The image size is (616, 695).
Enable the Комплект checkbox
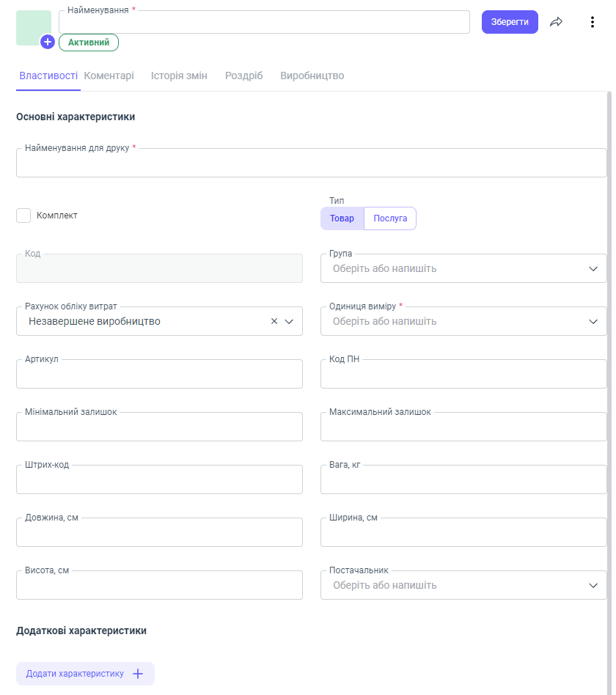(23, 216)
